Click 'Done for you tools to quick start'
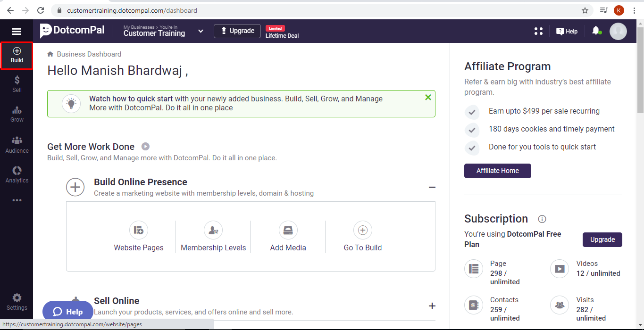644x330 pixels. 542,147
